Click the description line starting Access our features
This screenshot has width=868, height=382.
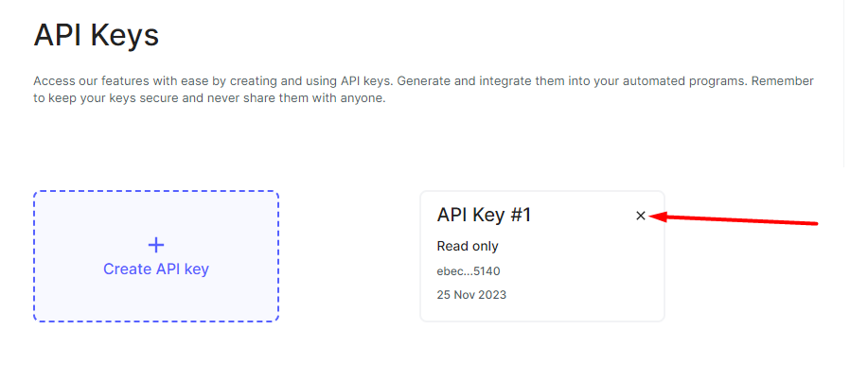tap(423, 81)
